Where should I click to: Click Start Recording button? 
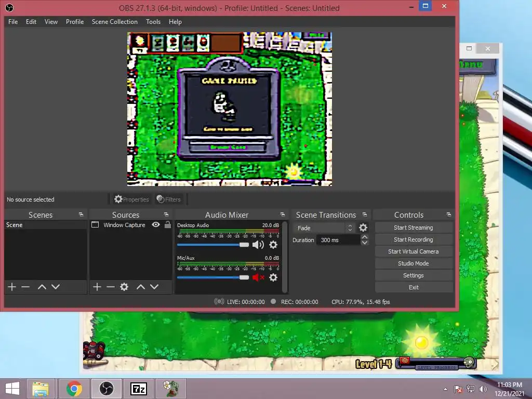(x=414, y=240)
